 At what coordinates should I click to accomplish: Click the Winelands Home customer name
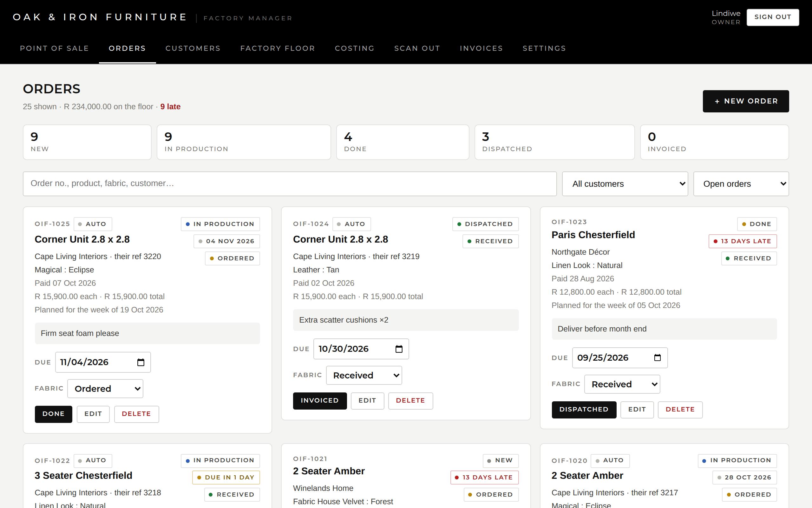323,488
